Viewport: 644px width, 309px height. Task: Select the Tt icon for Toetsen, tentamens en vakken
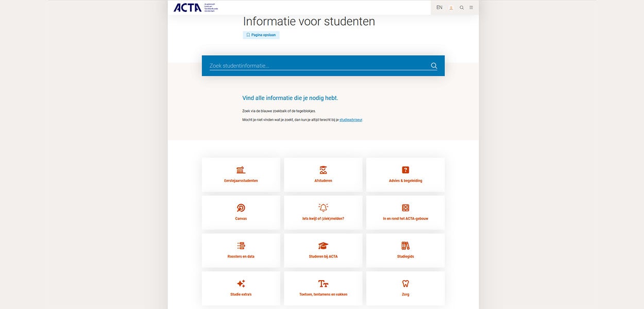click(x=323, y=283)
